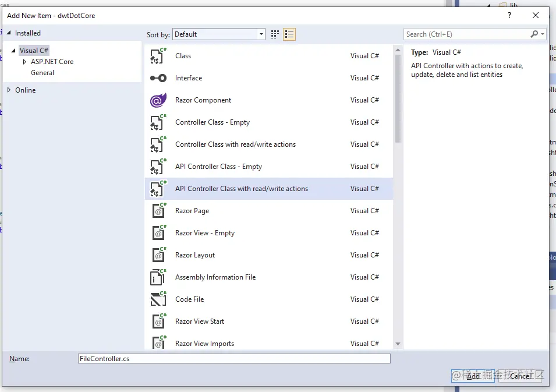Select the ASP.NET Core category
Viewport: 556px width, 392px height.
click(52, 62)
